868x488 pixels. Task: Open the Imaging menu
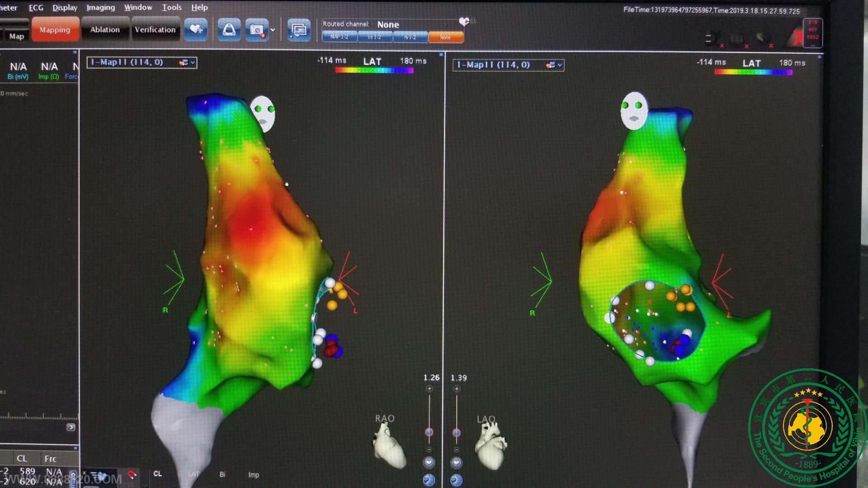coord(100,7)
